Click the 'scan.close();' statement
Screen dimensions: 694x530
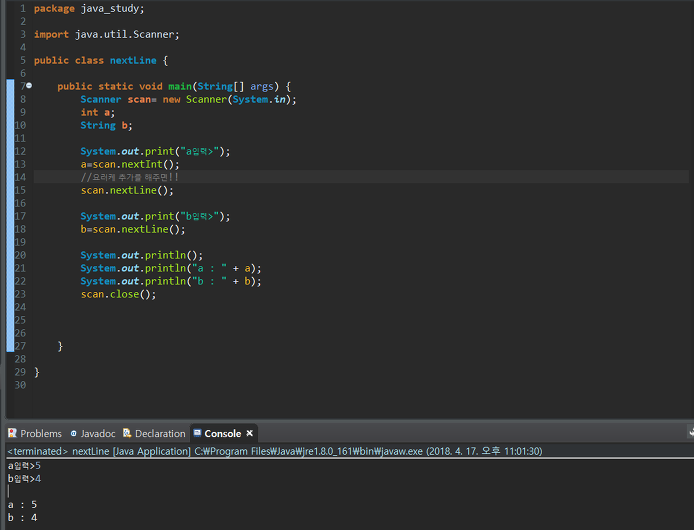pos(118,294)
